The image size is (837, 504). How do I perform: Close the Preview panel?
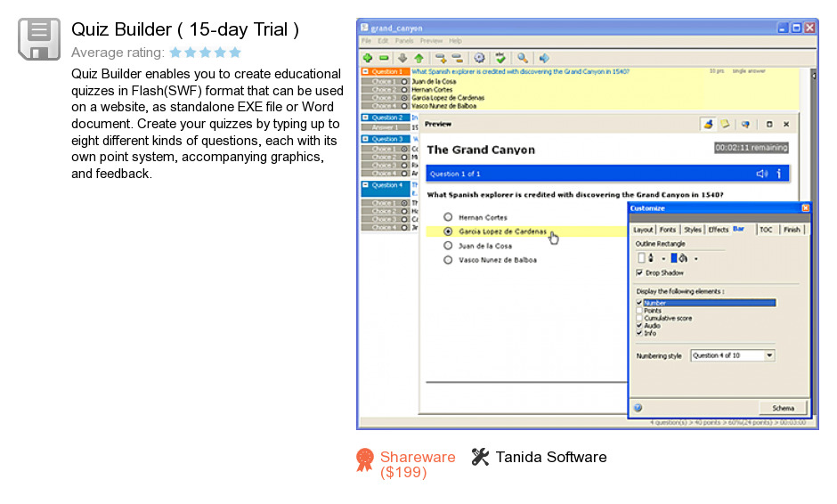click(x=786, y=124)
